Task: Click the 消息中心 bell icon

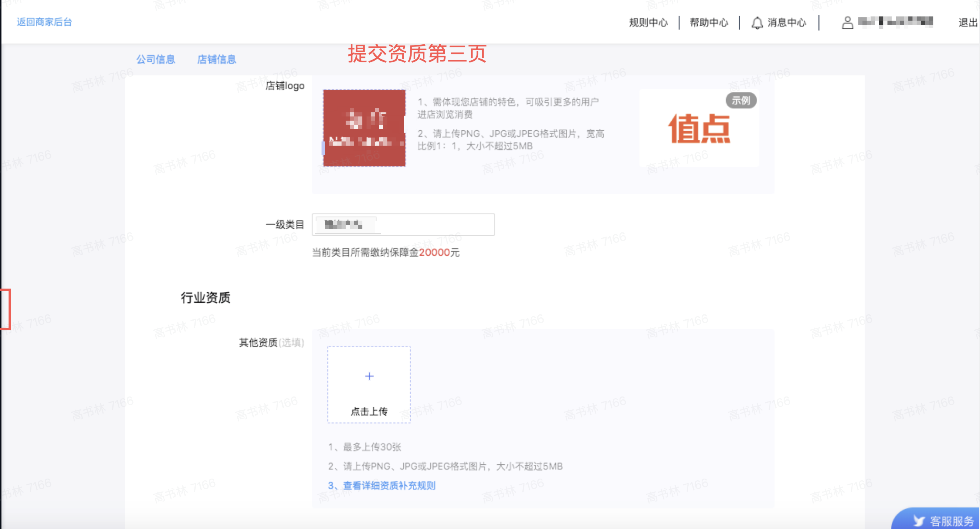Action: (x=757, y=23)
